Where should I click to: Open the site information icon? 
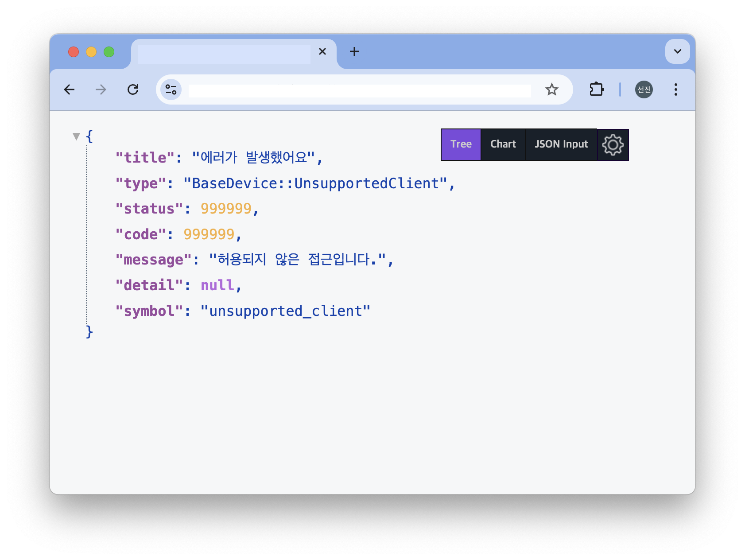click(171, 89)
